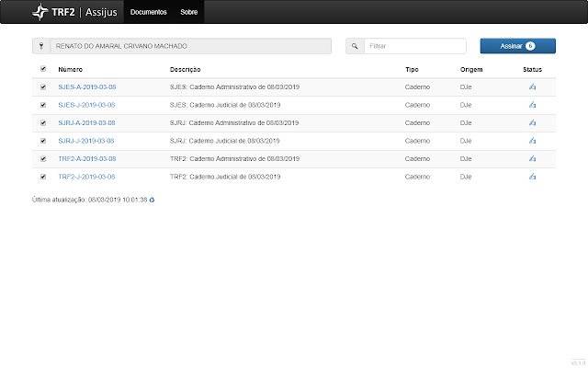Open document link SJES-A-2019-03-08
The width and height of the screenshot is (588, 368).
87,87
